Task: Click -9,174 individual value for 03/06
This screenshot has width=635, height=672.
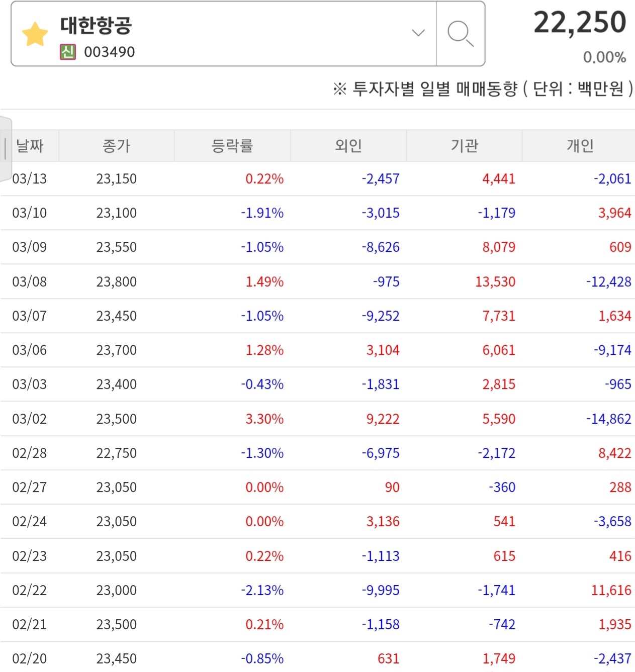Action: 612,350
